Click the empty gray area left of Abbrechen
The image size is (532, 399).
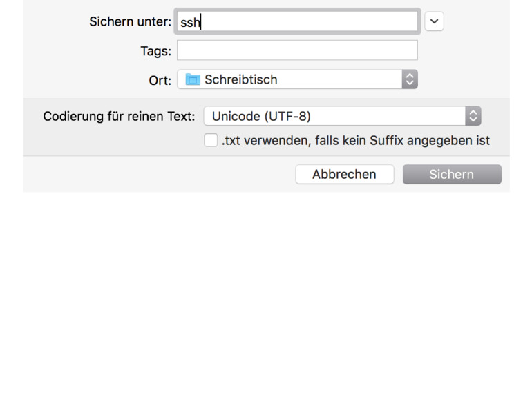pyautogui.click(x=159, y=174)
